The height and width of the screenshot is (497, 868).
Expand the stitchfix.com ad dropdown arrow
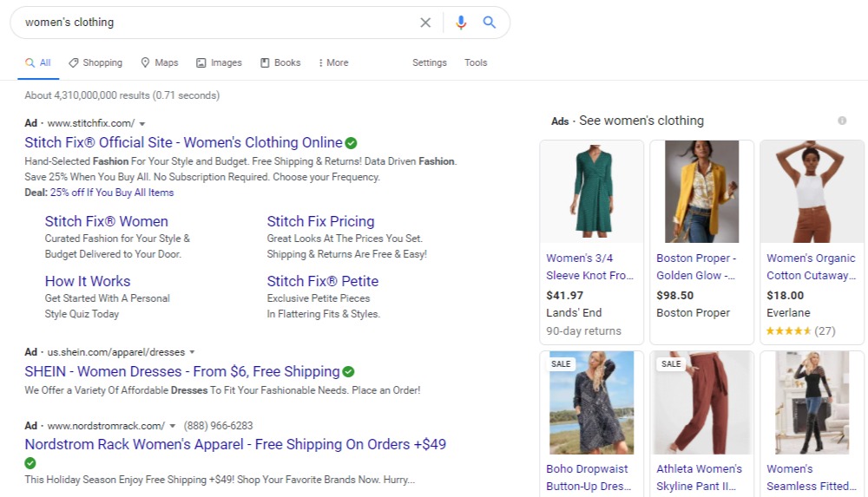coord(142,124)
